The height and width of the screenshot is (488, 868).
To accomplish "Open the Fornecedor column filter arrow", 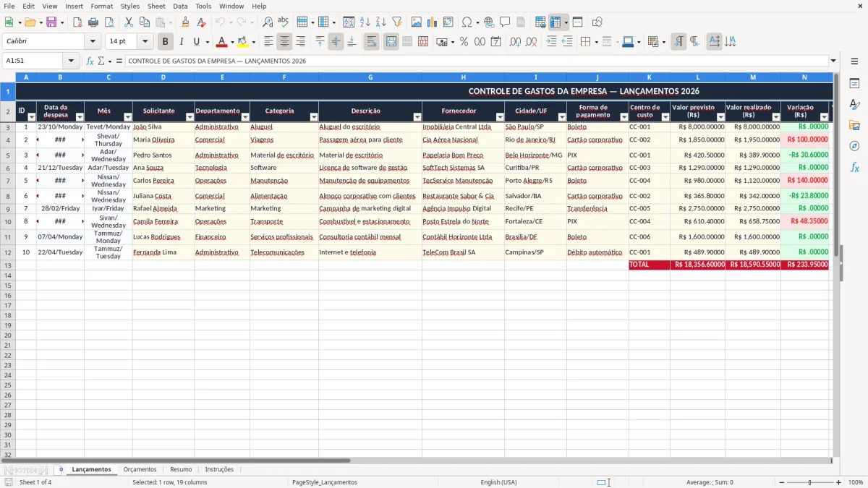I will pos(500,117).
